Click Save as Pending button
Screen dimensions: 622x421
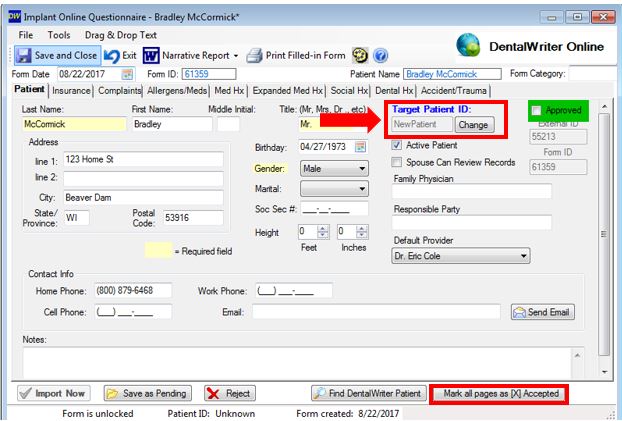tap(148, 393)
